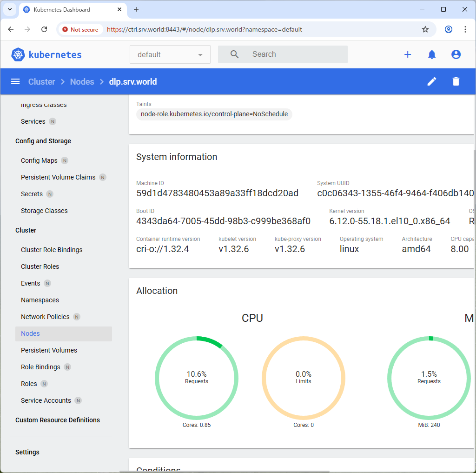
Task: Open Persistent Volume Claims
Action: point(58,177)
